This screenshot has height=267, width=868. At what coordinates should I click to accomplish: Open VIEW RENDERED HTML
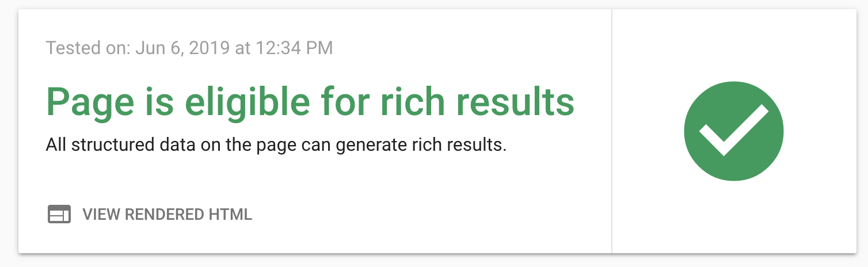tap(150, 215)
